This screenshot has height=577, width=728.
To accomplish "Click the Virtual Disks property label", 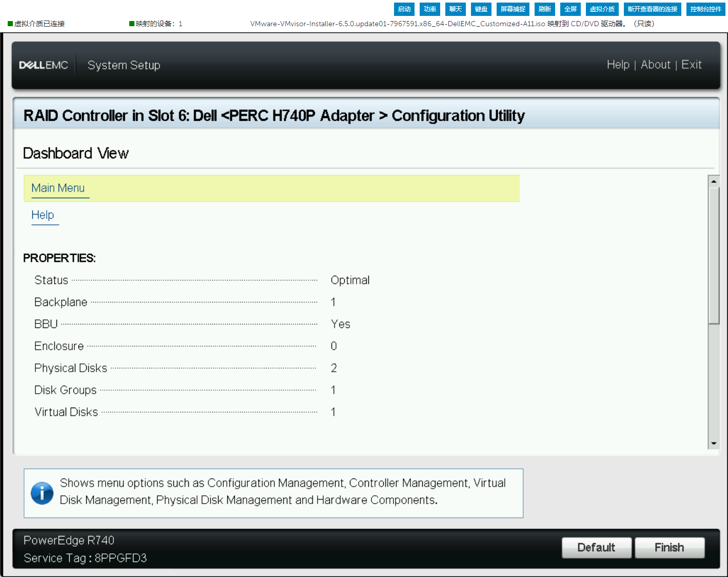I will coord(66,412).
